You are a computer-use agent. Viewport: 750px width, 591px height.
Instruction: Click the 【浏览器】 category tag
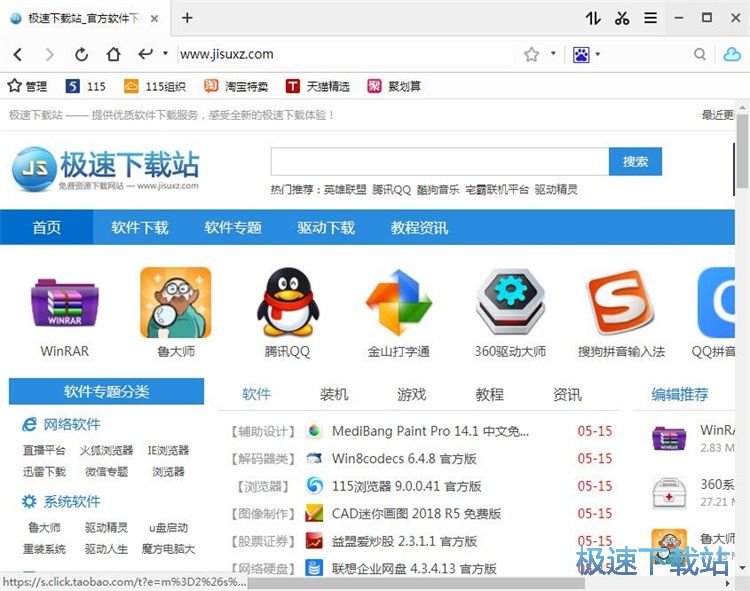click(263, 487)
